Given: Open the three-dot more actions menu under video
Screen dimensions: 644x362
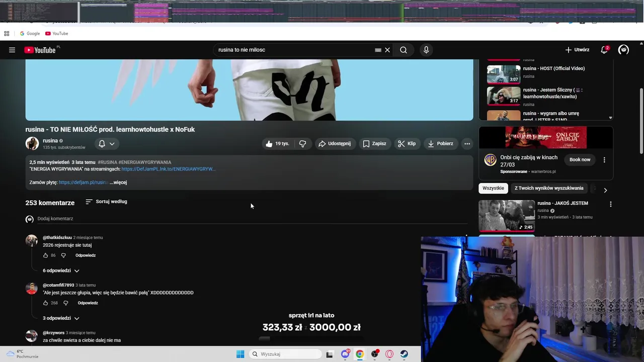Looking at the screenshot, I should 467,144.
